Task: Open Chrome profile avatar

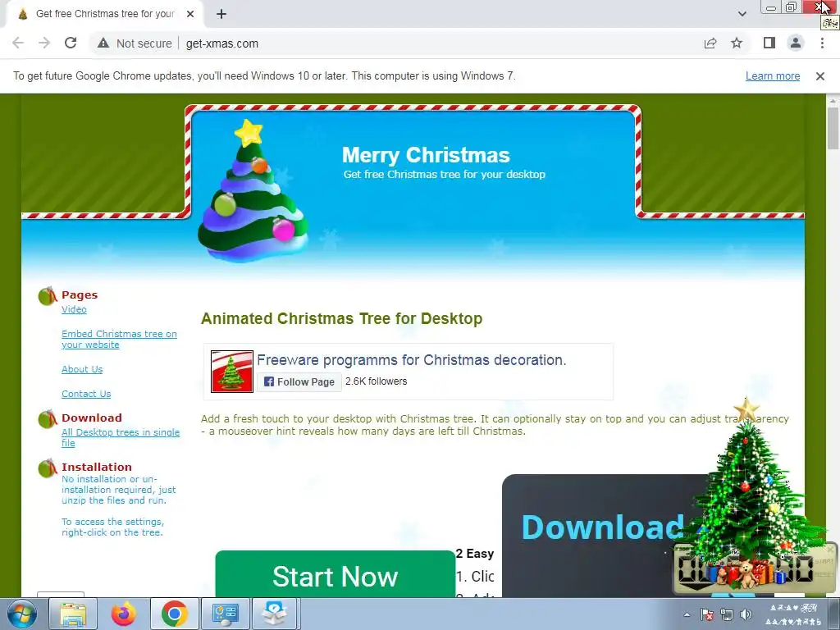Action: 796,43
